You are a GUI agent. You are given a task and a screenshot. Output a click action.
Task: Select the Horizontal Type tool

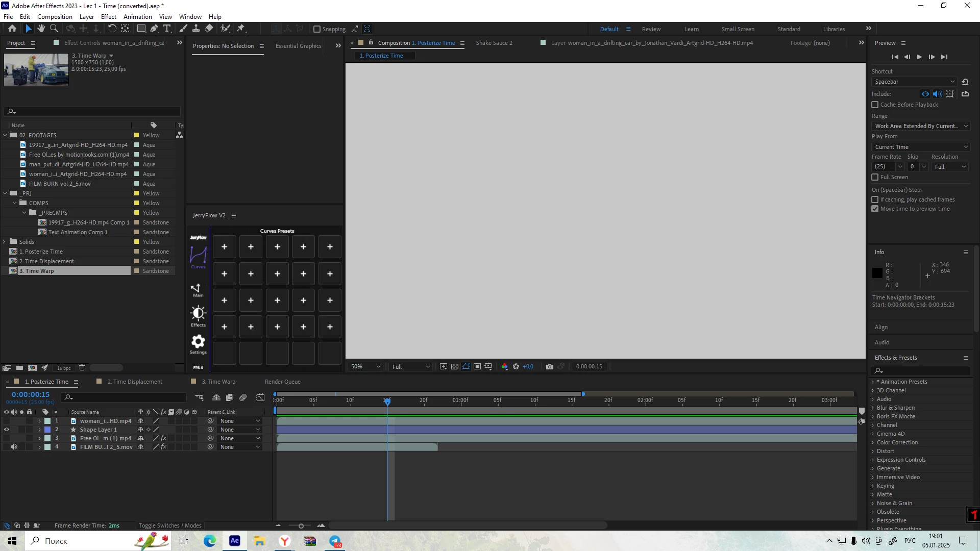pyautogui.click(x=167, y=29)
